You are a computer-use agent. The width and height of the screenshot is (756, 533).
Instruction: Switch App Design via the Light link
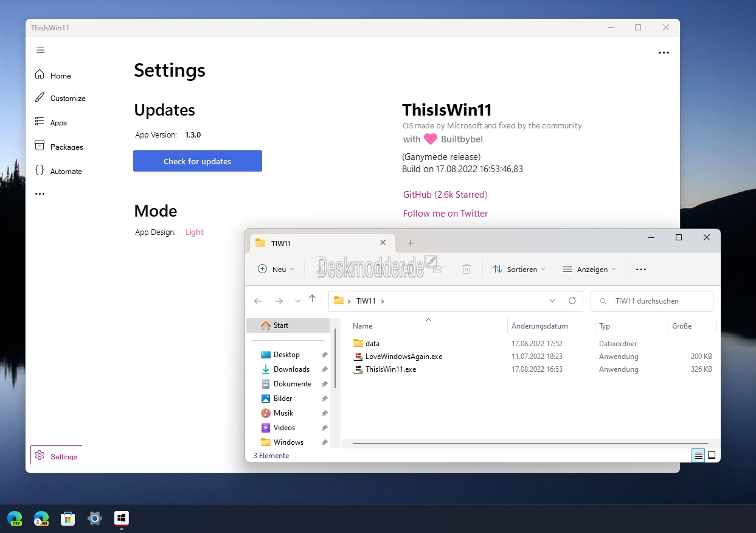[x=195, y=232]
